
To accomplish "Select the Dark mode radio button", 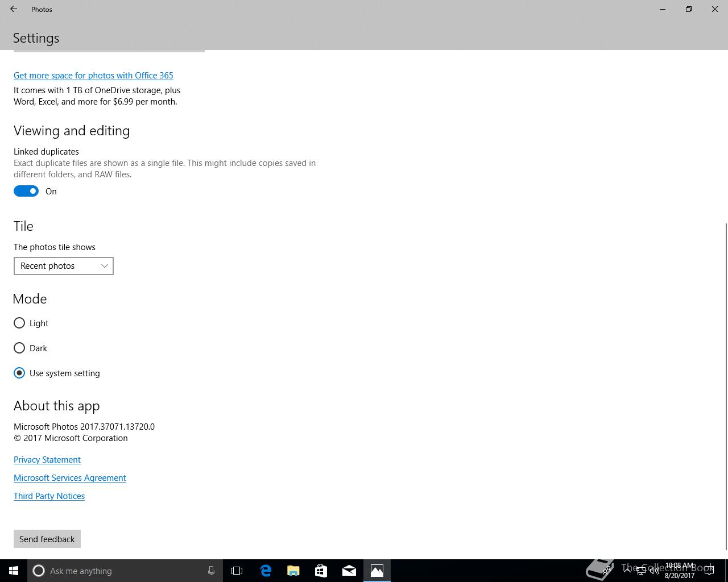I will [19, 348].
